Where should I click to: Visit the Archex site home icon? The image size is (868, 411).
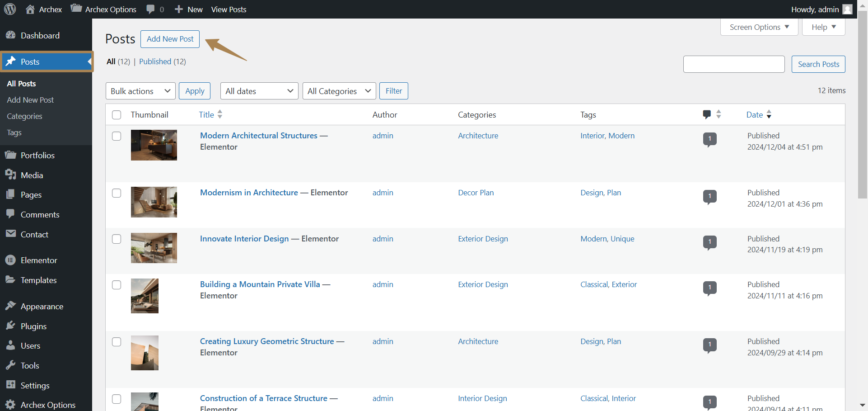[x=30, y=9]
